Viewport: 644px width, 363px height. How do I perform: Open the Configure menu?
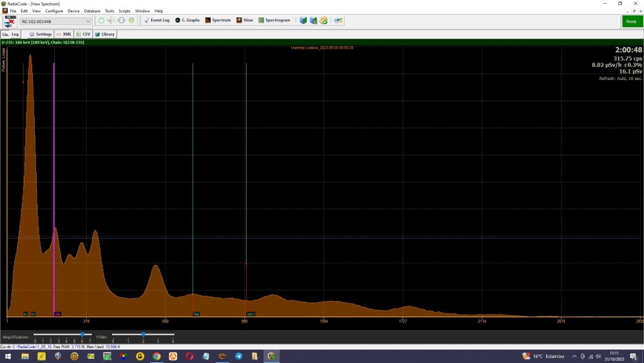[x=54, y=11]
